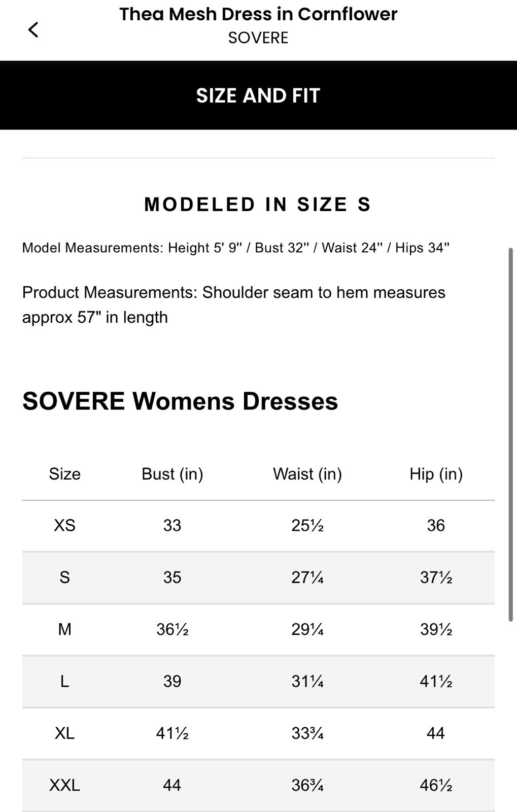This screenshot has height=812, width=517.
Task: Select the model measurements text
Action: 235,248
